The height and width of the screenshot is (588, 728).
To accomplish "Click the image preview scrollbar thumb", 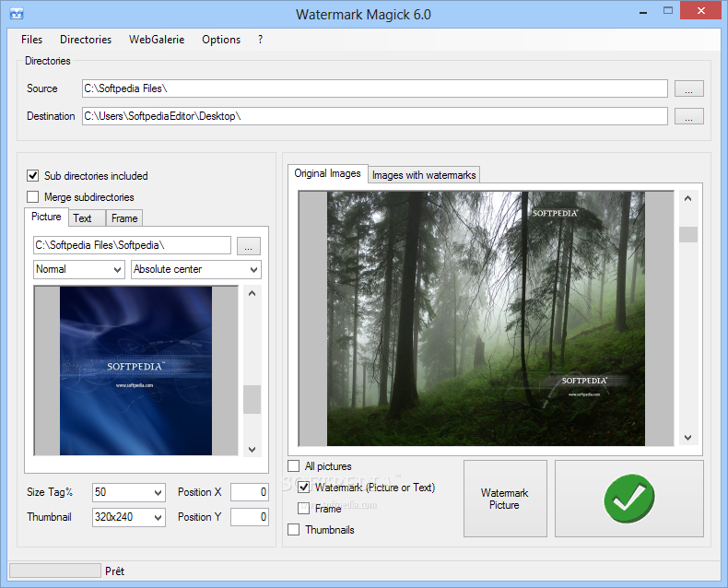I will [688, 234].
